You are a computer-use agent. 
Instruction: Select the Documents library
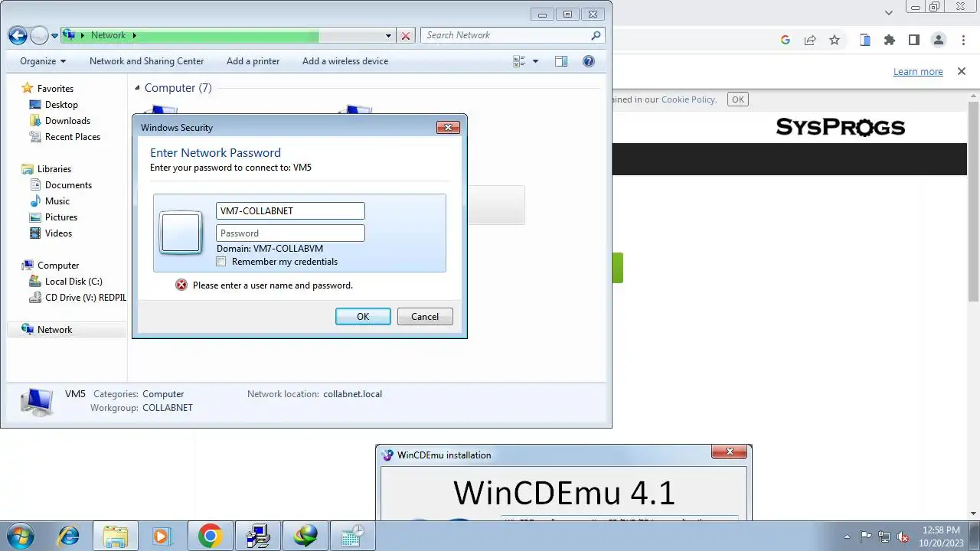(x=68, y=185)
